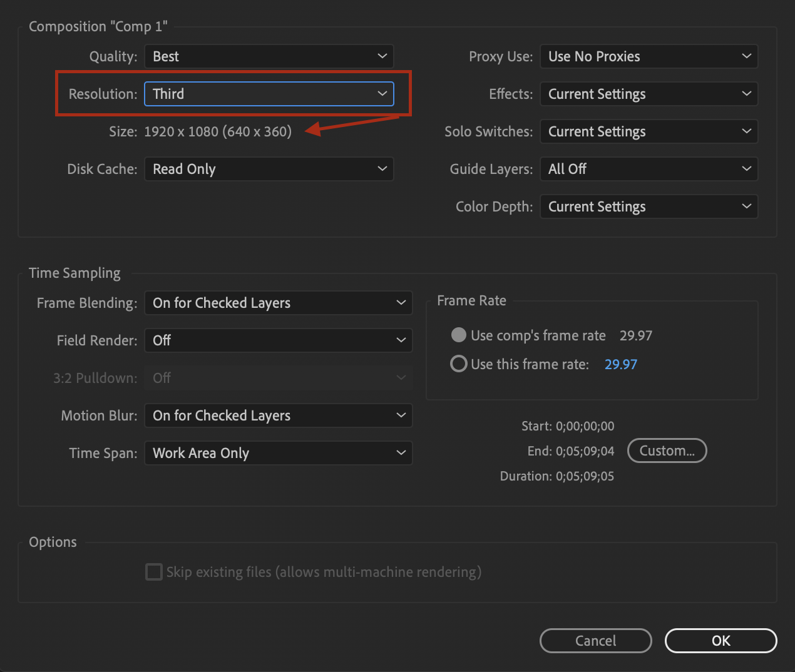Viewport: 795px width, 672px height.
Task: Expand the Guide Layers All Off dropdown
Action: pyautogui.click(x=649, y=169)
